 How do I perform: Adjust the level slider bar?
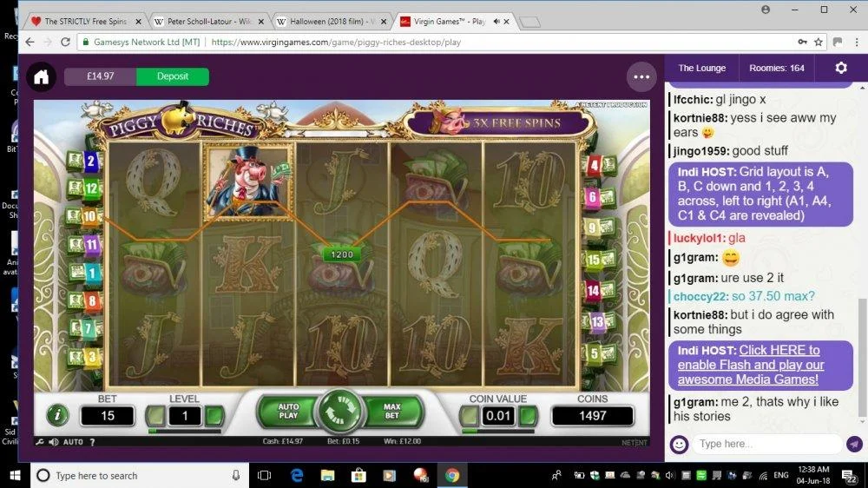pyautogui.click(x=185, y=431)
